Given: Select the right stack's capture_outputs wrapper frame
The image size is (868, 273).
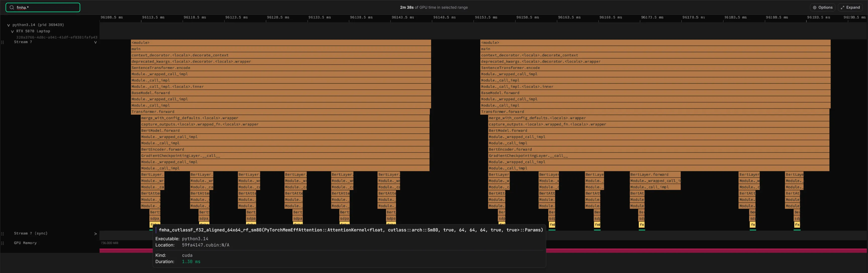Looking at the screenshot, I should [658, 124].
